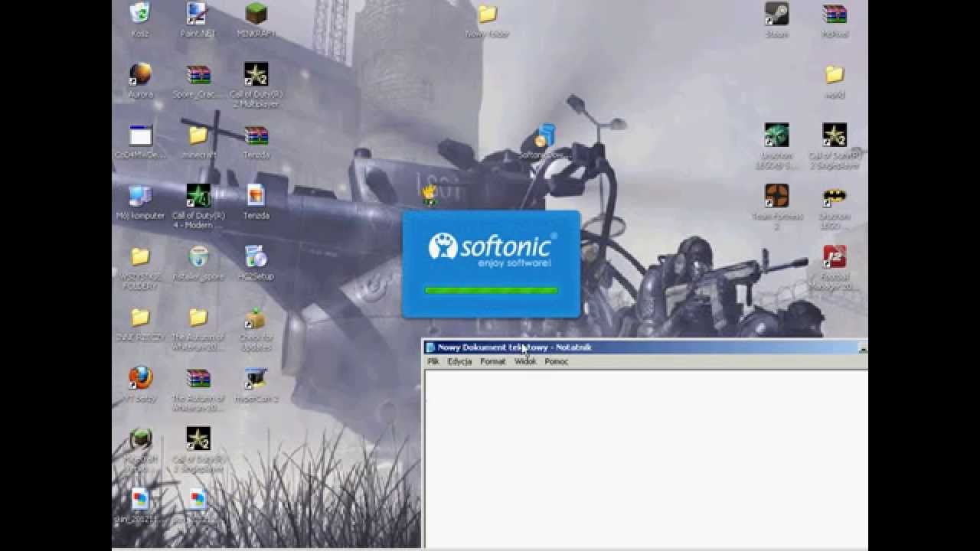Screen dimensions: 980x551
Task: Launch the Team Fortress 2 shortcut
Action: click(x=776, y=196)
